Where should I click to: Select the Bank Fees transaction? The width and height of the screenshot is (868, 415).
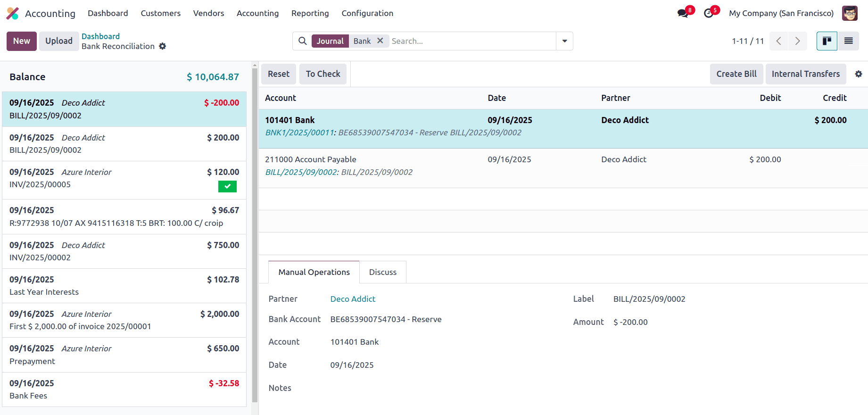pyautogui.click(x=124, y=390)
